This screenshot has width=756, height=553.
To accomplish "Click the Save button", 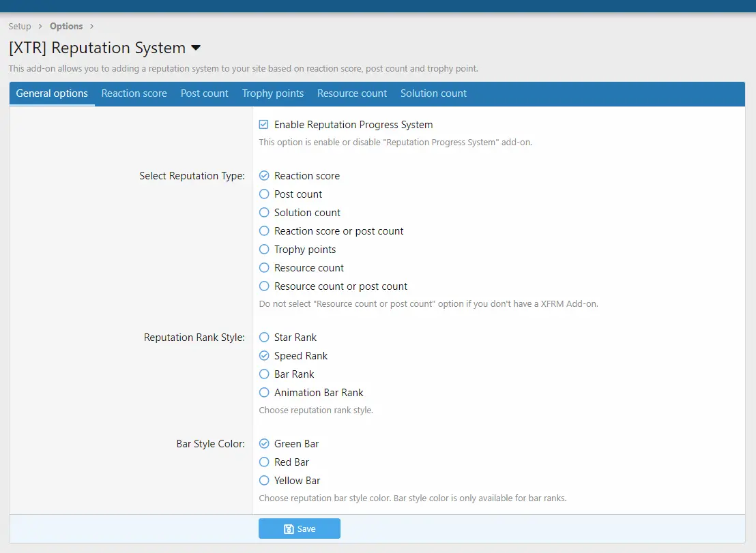I will 300,528.
